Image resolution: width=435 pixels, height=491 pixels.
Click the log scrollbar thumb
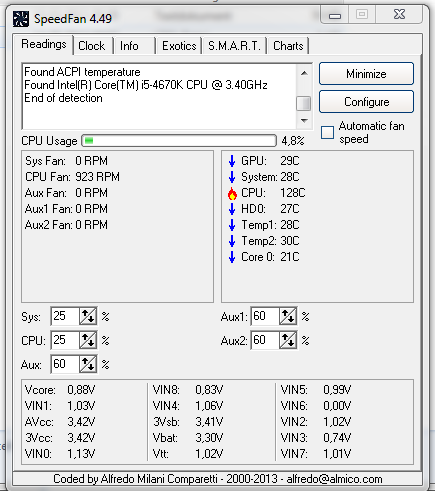click(x=304, y=103)
